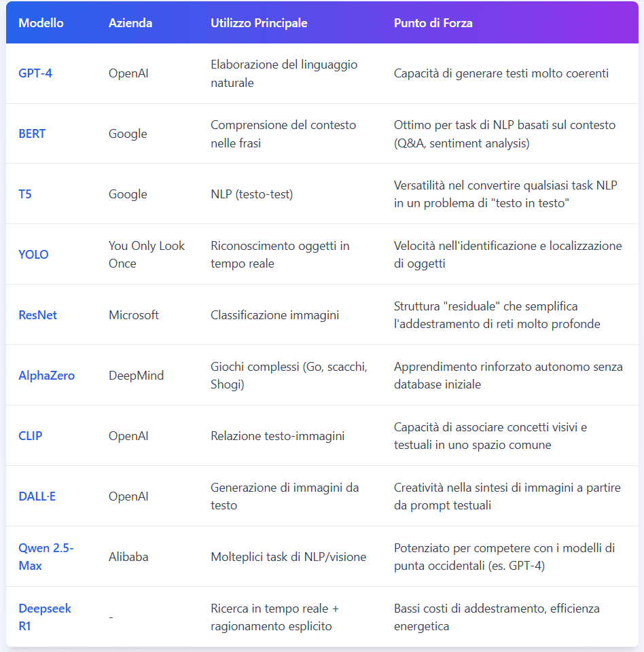644x652 pixels.
Task: Click the Punto di Forza header
Action: coord(433,23)
